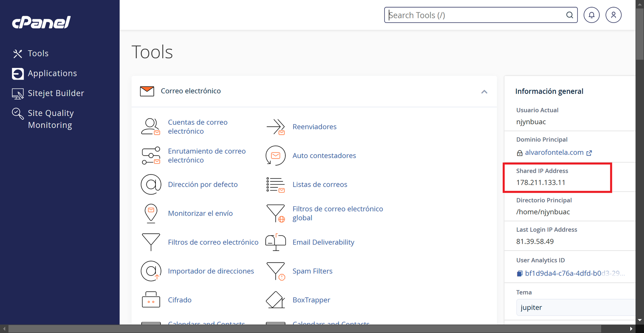Copy the User Analytics ID icon
Image resolution: width=644 pixels, height=333 pixels.
(x=520, y=273)
